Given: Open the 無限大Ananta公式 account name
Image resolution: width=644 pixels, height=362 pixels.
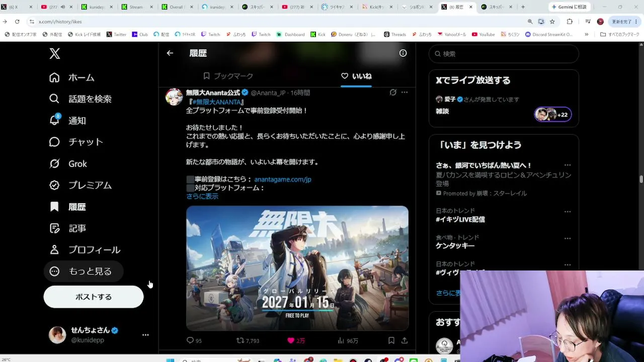Looking at the screenshot, I should (x=213, y=93).
